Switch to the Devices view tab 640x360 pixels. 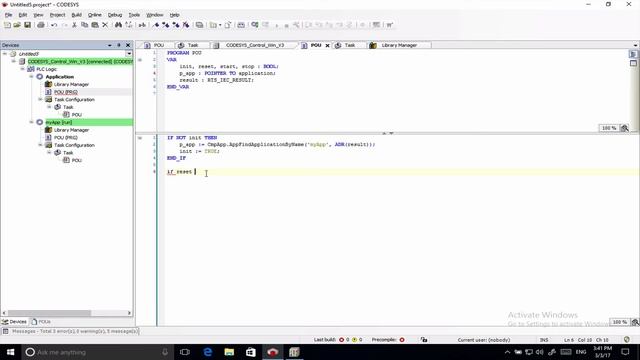(14, 322)
